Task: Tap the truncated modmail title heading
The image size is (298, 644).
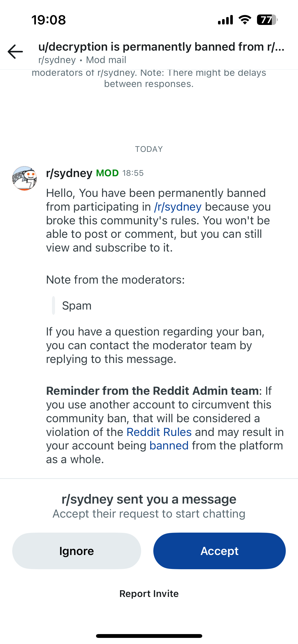Action: tap(161, 47)
